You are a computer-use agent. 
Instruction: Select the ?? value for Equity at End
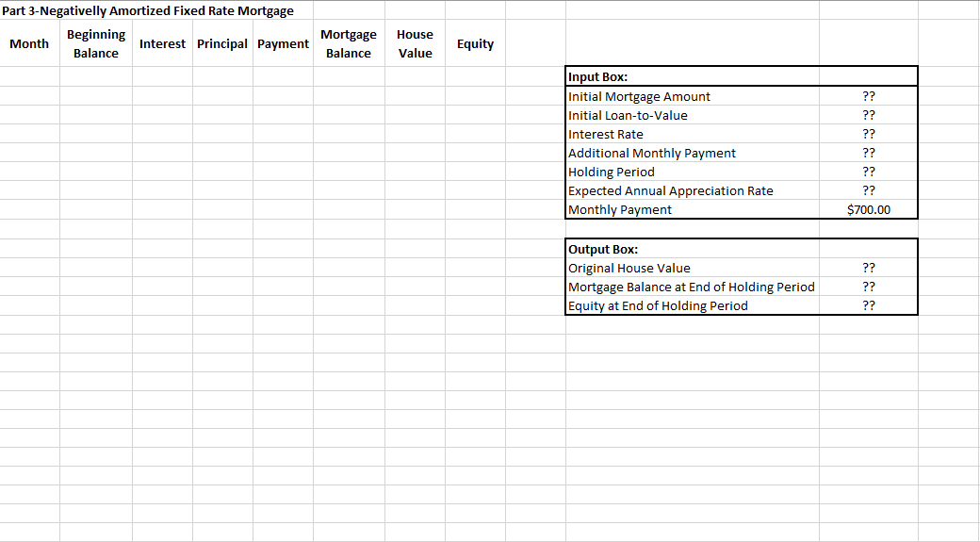869,305
